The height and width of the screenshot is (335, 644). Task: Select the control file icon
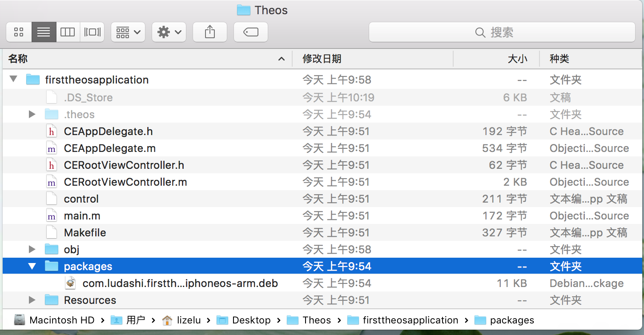tap(52, 199)
